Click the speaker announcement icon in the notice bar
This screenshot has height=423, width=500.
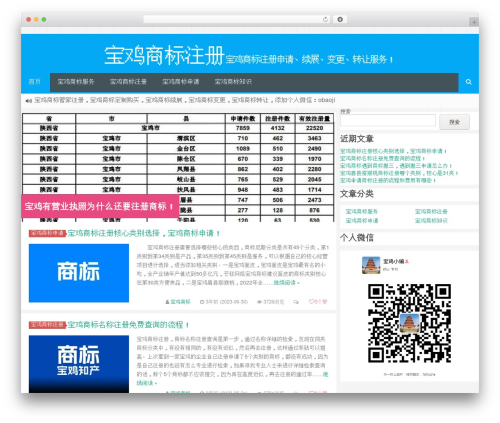pos(29,101)
